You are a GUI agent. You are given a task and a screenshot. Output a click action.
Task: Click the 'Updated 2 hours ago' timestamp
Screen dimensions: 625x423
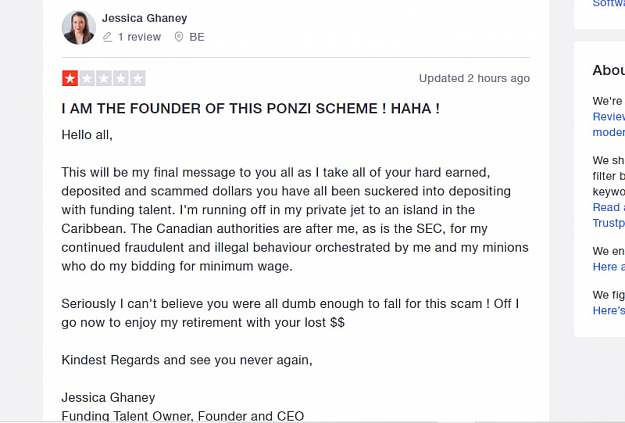tap(474, 79)
